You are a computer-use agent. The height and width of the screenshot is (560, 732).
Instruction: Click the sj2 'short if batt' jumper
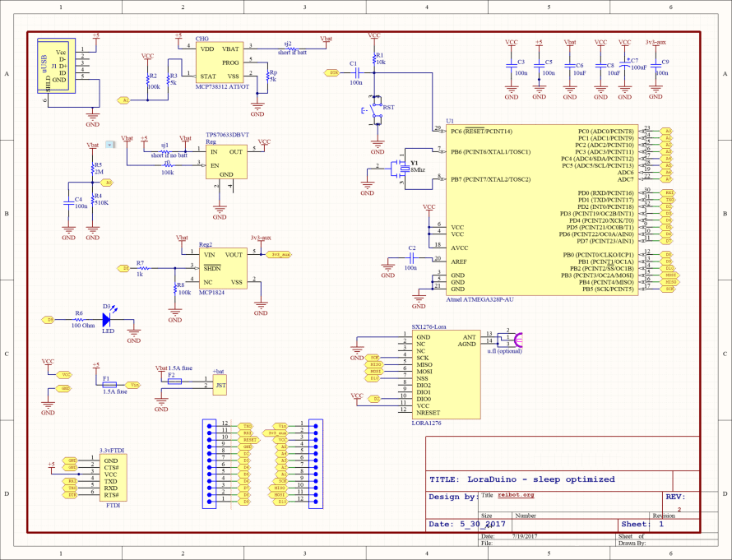[287, 49]
